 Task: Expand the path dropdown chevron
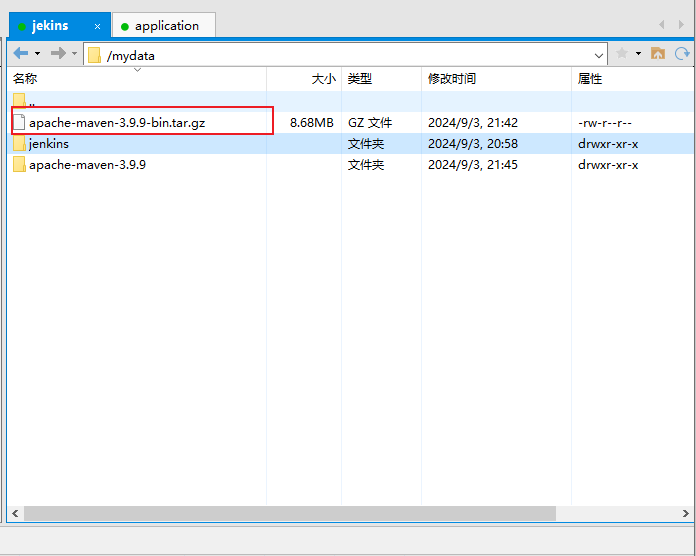point(598,56)
